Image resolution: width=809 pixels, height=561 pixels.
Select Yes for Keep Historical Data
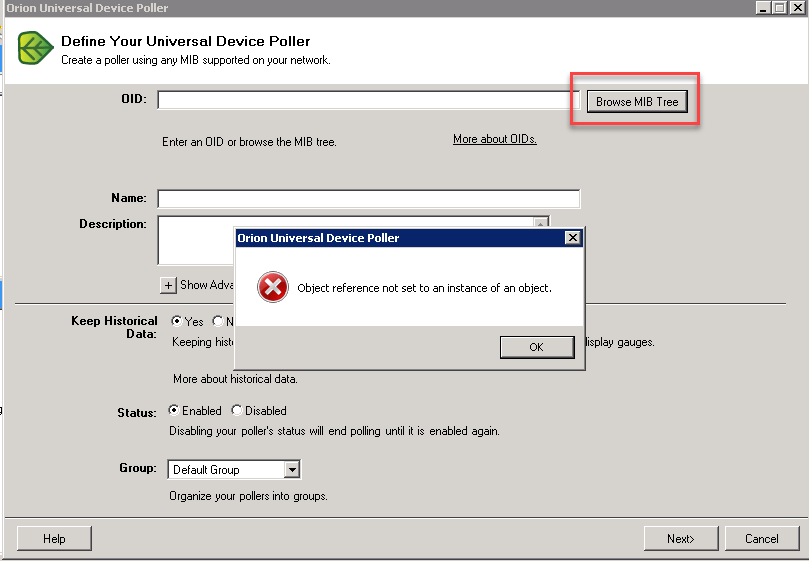(x=176, y=321)
